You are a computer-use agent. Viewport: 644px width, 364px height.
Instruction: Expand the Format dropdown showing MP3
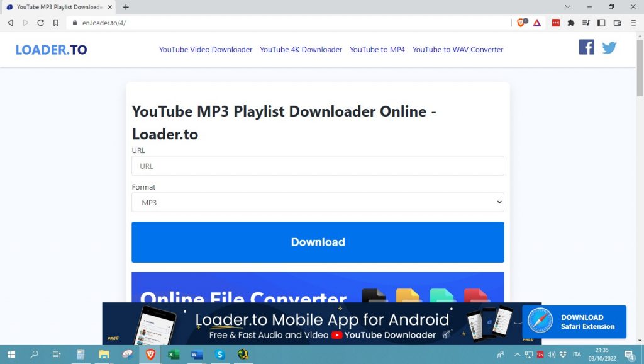[318, 202]
